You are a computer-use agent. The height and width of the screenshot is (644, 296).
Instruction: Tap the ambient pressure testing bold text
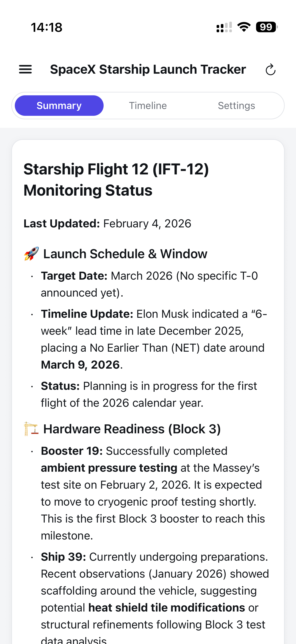tap(109, 467)
